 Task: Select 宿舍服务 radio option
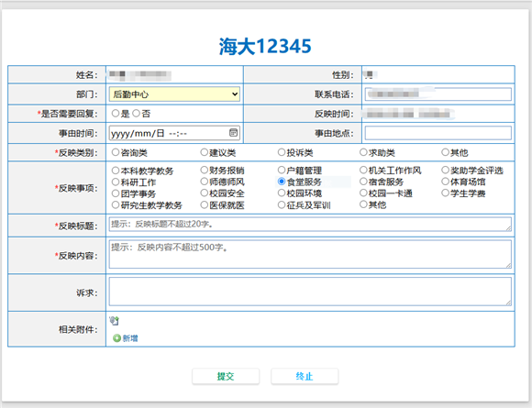(363, 182)
